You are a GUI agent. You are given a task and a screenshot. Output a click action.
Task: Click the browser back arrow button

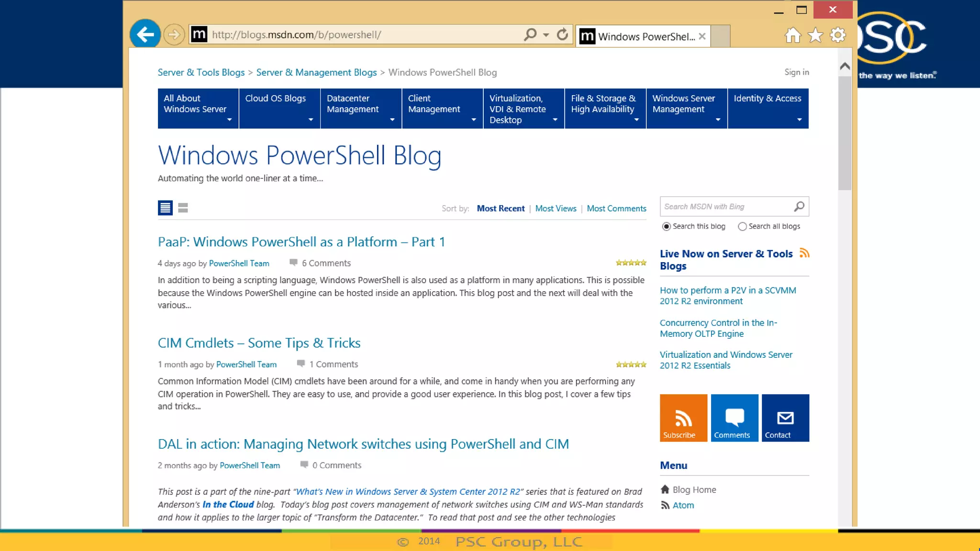tap(145, 34)
